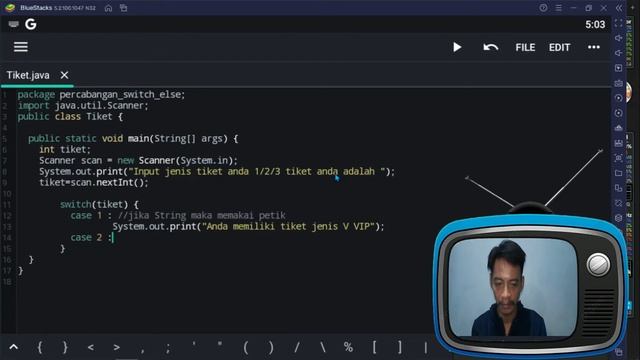Click the comment '//jika String maka memakai petik'

tap(202, 215)
